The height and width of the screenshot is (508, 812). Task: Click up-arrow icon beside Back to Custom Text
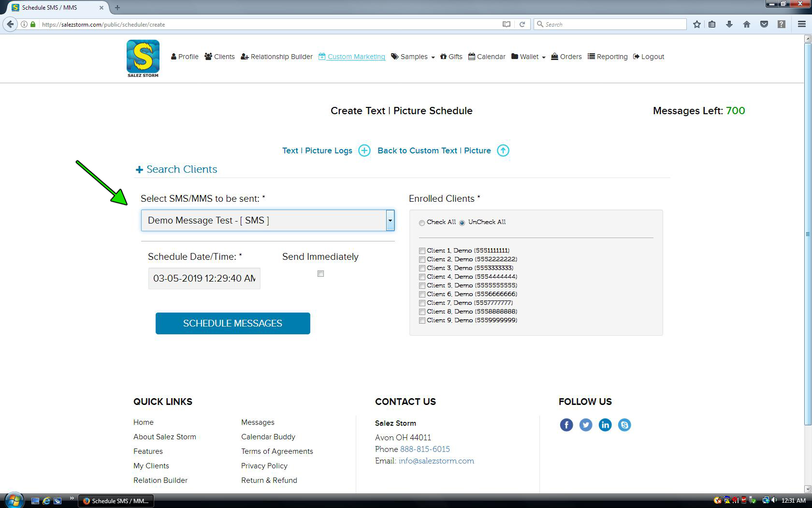click(503, 150)
